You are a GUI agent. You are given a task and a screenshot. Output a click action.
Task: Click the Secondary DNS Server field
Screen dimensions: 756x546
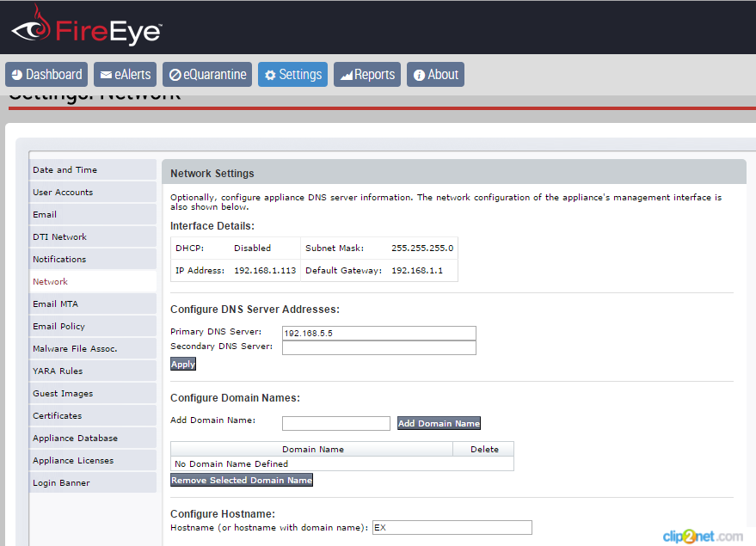point(379,347)
